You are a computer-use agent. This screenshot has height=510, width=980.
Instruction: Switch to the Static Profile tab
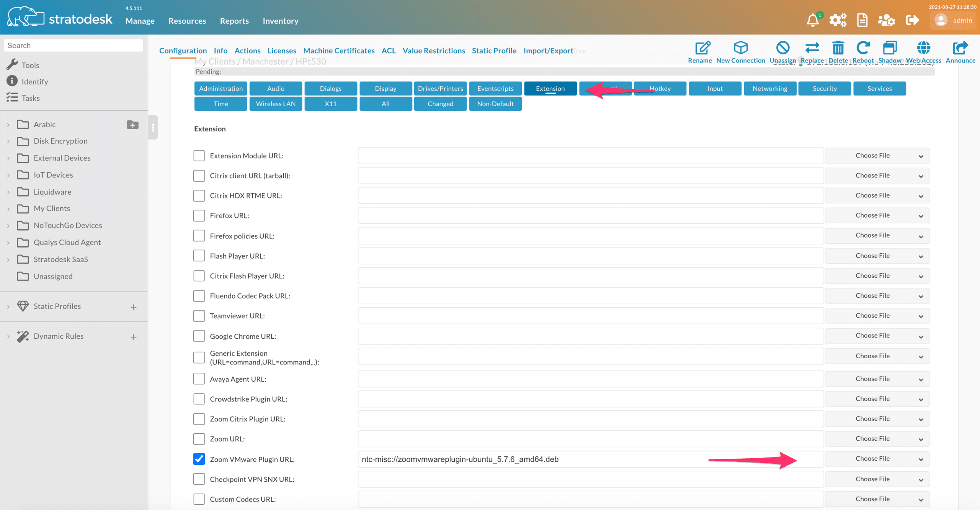[494, 51]
